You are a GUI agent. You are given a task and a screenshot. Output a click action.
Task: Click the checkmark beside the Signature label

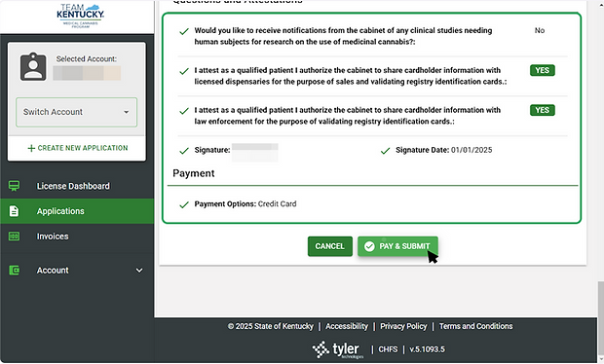coord(184,151)
